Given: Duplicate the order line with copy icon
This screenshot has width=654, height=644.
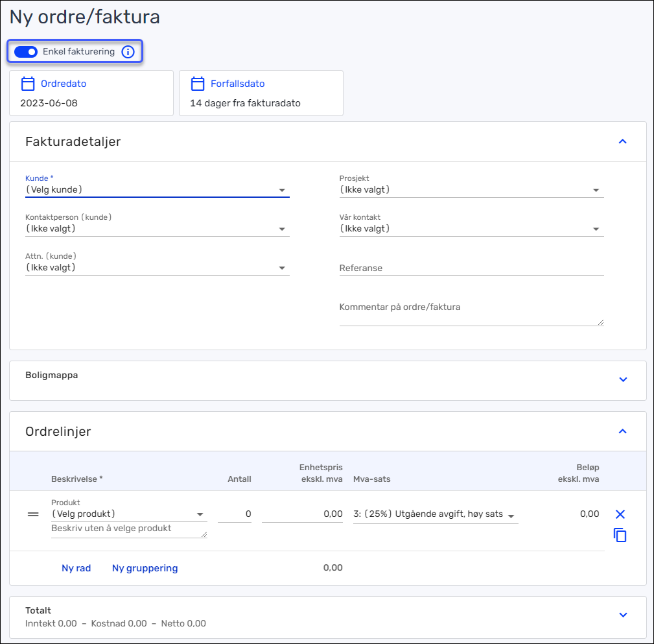Looking at the screenshot, I should pos(620,535).
